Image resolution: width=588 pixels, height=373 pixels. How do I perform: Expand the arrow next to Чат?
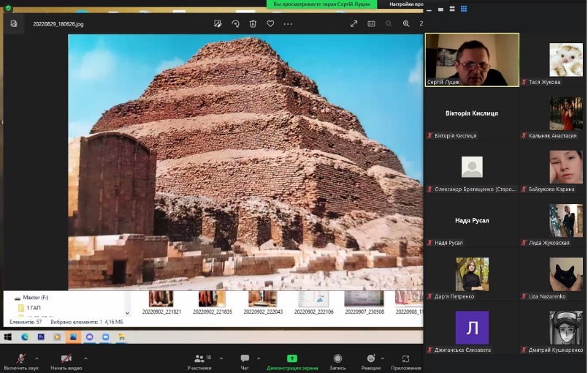point(259,358)
